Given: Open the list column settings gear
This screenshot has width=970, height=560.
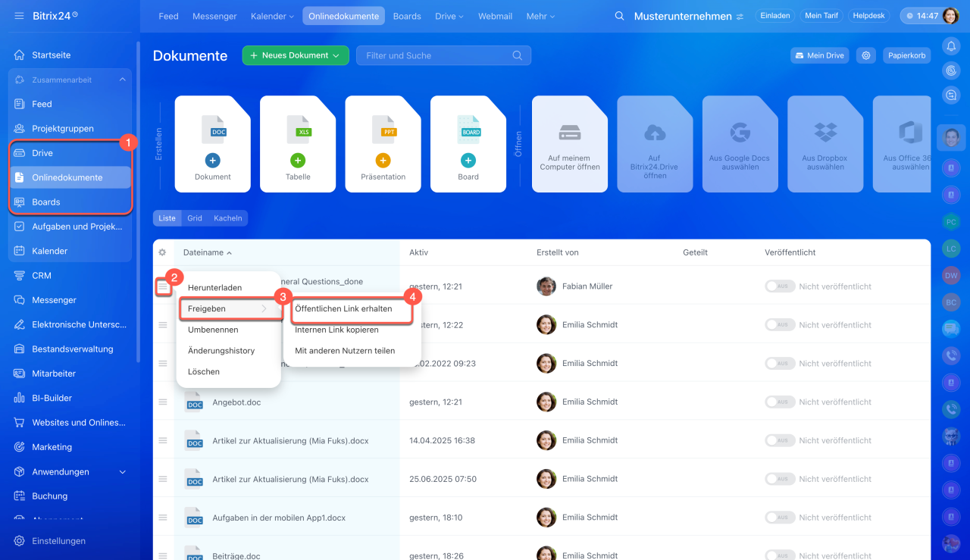Looking at the screenshot, I should (x=162, y=252).
